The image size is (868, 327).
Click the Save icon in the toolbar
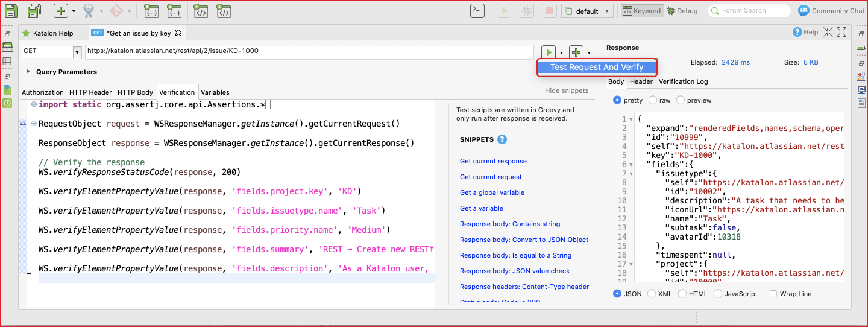coord(11,11)
